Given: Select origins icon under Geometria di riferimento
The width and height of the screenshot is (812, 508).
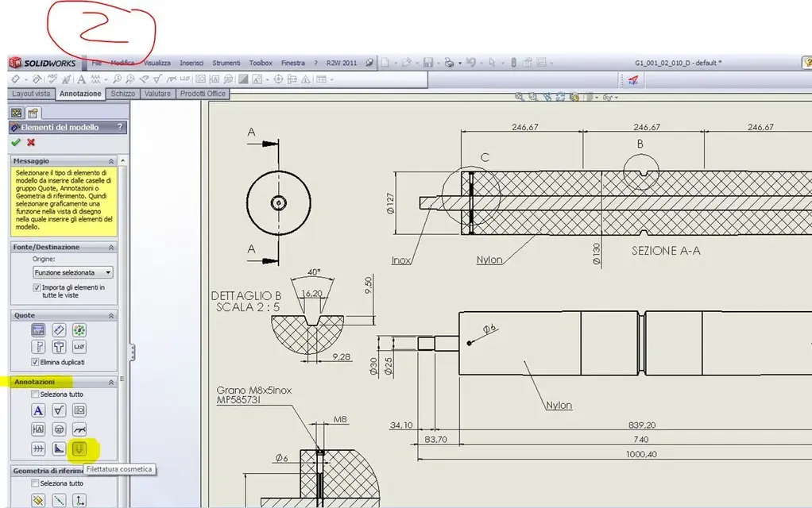Looking at the screenshot, I should [79, 500].
